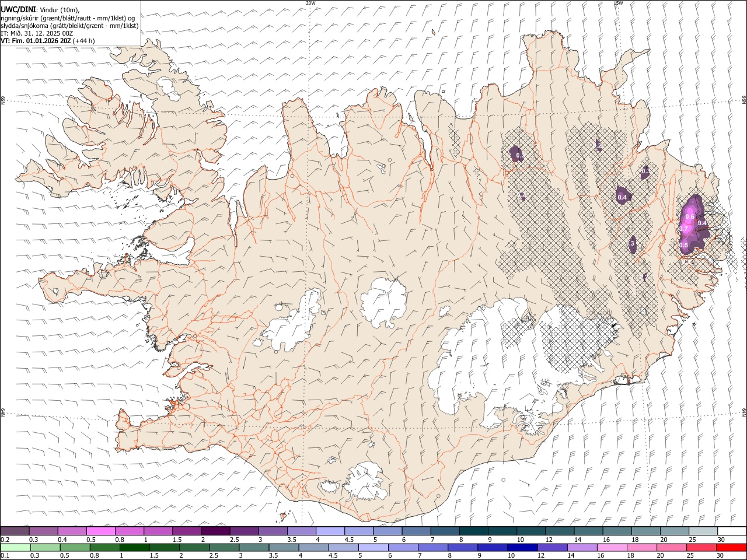This screenshot has height=560, width=747.
Task: Click the pale mint first swatch of the rain legend
Action: click(15, 548)
